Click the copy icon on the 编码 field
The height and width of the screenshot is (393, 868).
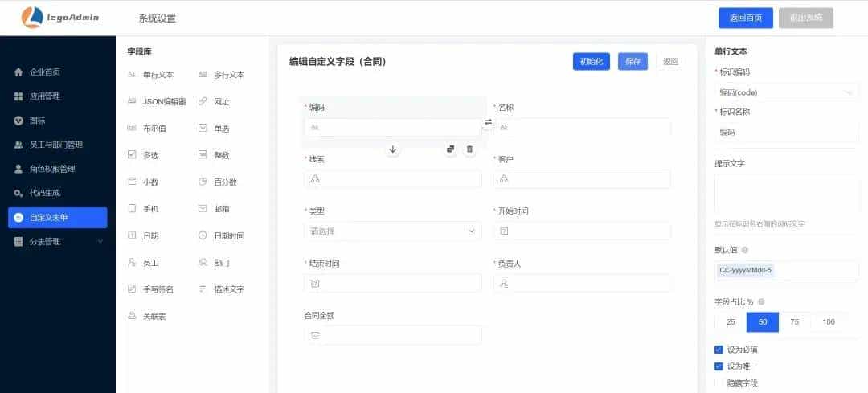click(451, 149)
